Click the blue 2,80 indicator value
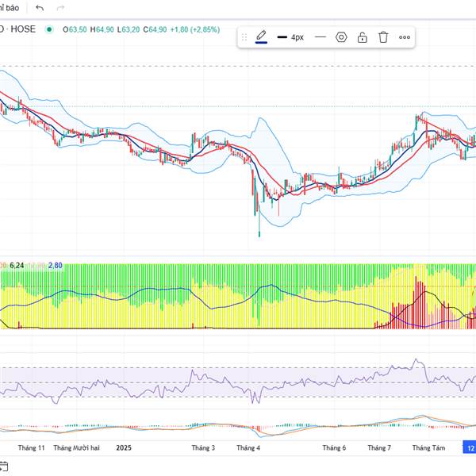This screenshot has height=476, width=476. [x=56, y=266]
